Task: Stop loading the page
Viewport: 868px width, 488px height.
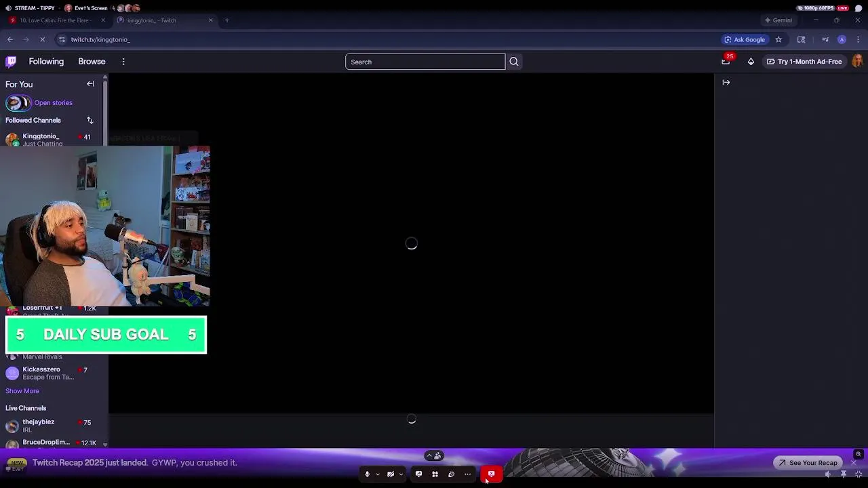Action: coord(42,39)
